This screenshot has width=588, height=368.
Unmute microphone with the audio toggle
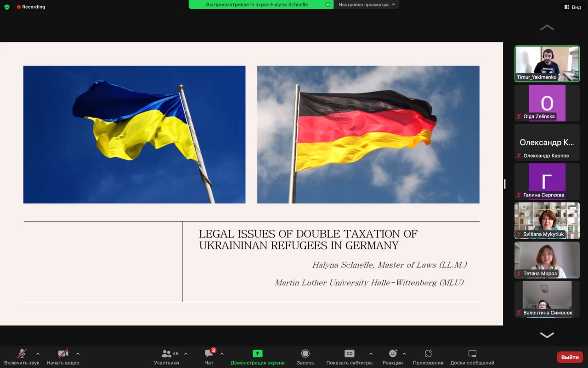tap(22, 354)
